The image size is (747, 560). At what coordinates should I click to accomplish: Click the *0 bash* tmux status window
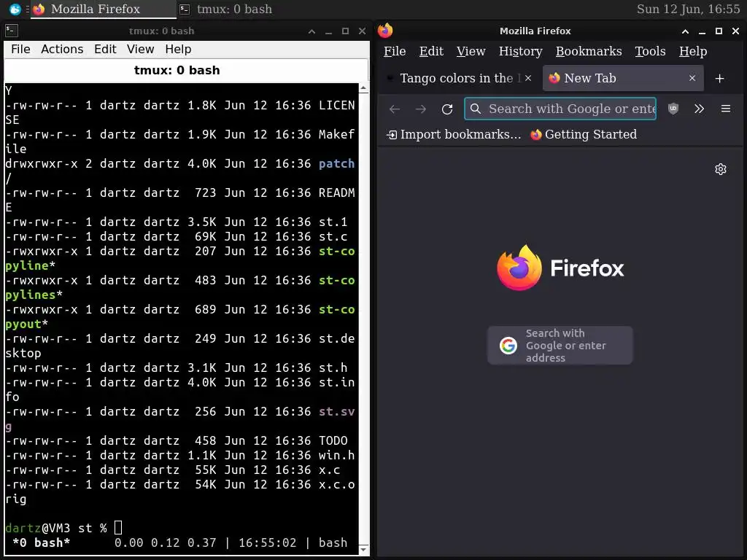(42, 542)
